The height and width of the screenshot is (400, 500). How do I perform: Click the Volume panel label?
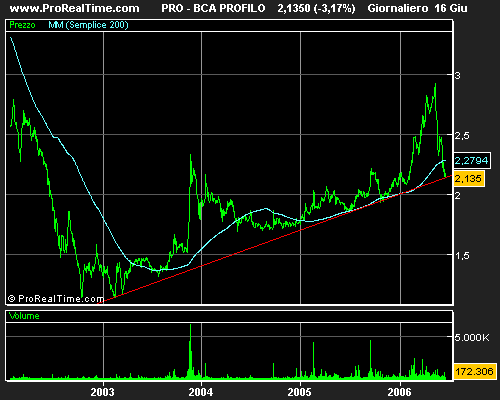tap(24, 316)
